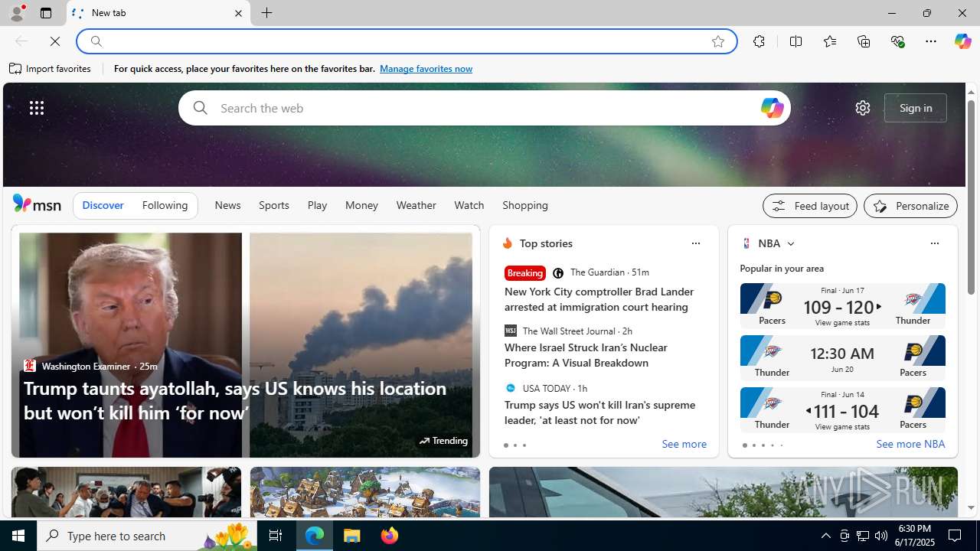Open Top stories more options ellipsis
Image resolution: width=980 pixels, height=551 pixels.
[x=695, y=243]
